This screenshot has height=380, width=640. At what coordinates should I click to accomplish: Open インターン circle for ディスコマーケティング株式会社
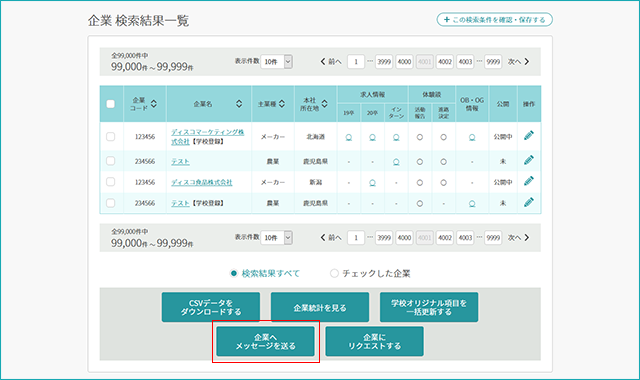point(396,137)
